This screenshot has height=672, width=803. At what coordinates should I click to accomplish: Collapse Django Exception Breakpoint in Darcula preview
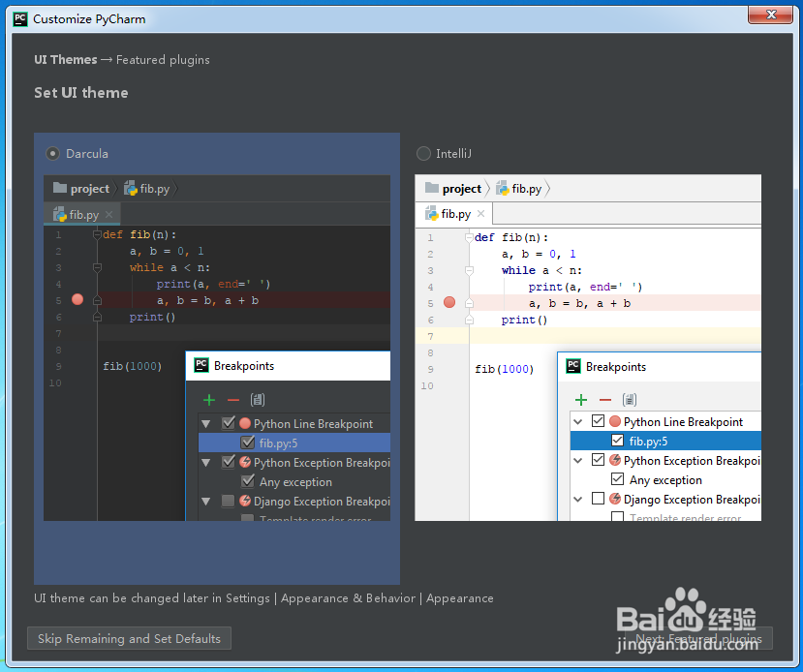click(206, 502)
